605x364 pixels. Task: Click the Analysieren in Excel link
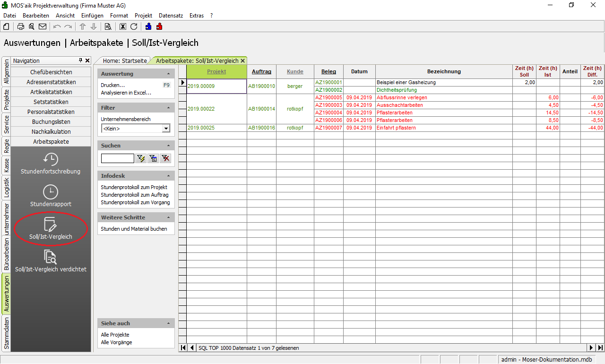(x=126, y=93)
